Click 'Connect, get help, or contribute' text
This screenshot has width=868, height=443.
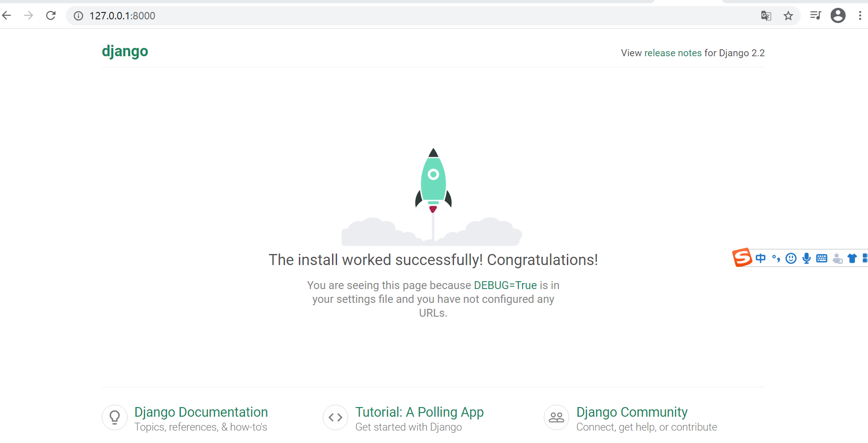pos(647,427)
